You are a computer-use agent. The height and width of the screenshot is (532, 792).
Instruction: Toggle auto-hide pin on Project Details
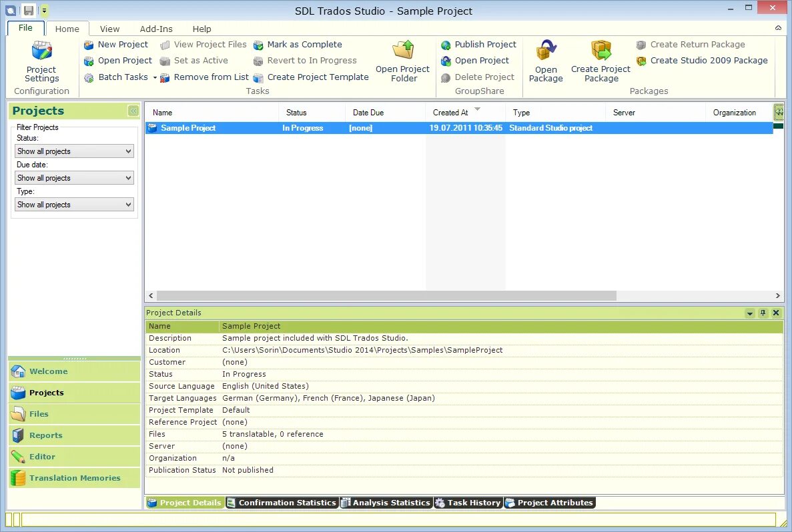click(763, 313)
